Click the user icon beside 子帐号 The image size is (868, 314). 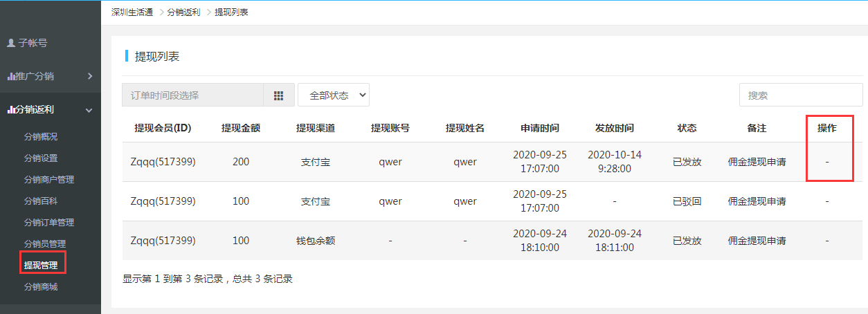point(11,43)
